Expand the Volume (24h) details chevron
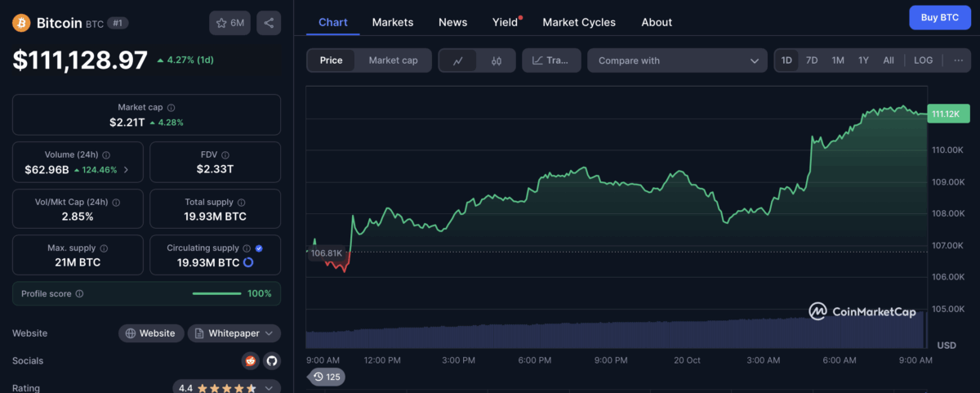This screenshot has height=393, width=980. (126, 171)
